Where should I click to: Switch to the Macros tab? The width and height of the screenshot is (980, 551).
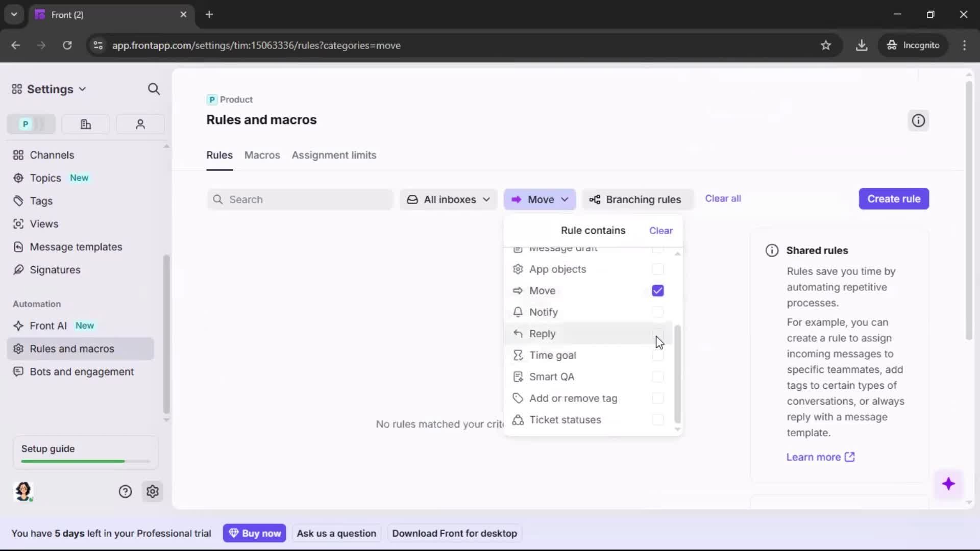(x=262, y=156)
